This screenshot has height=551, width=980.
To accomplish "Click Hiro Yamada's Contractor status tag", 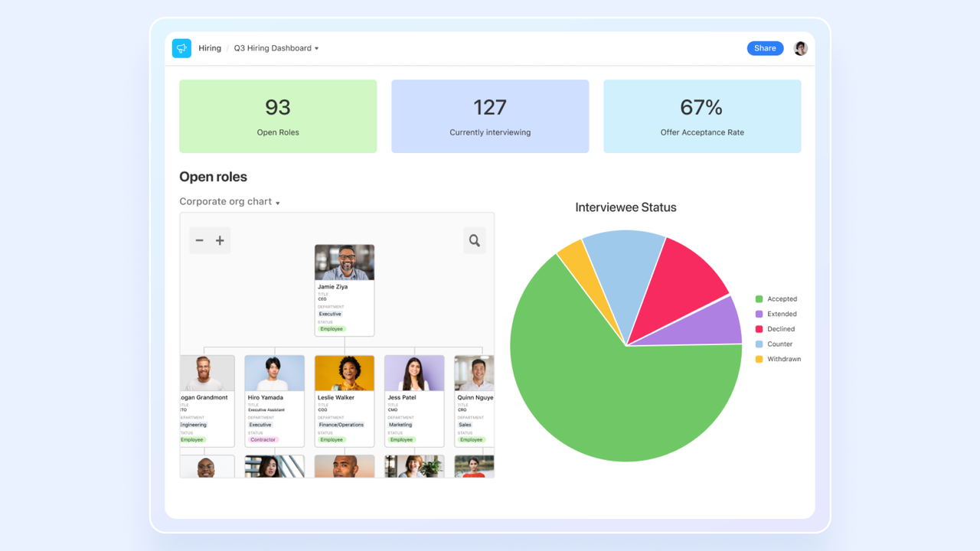I will click(x=263, y=440).
